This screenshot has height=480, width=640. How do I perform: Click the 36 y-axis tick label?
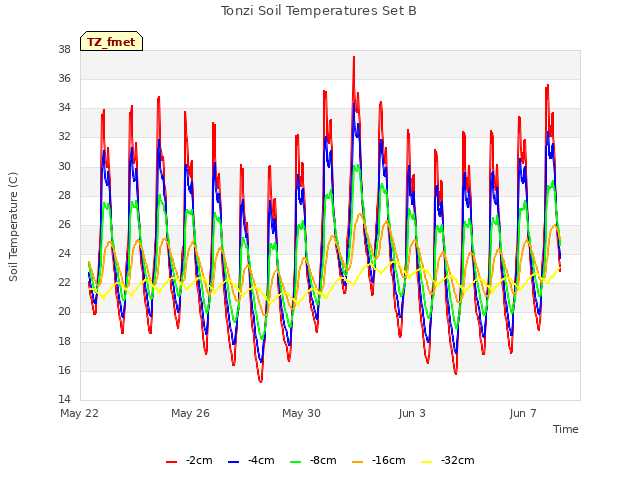click(64, 78)
